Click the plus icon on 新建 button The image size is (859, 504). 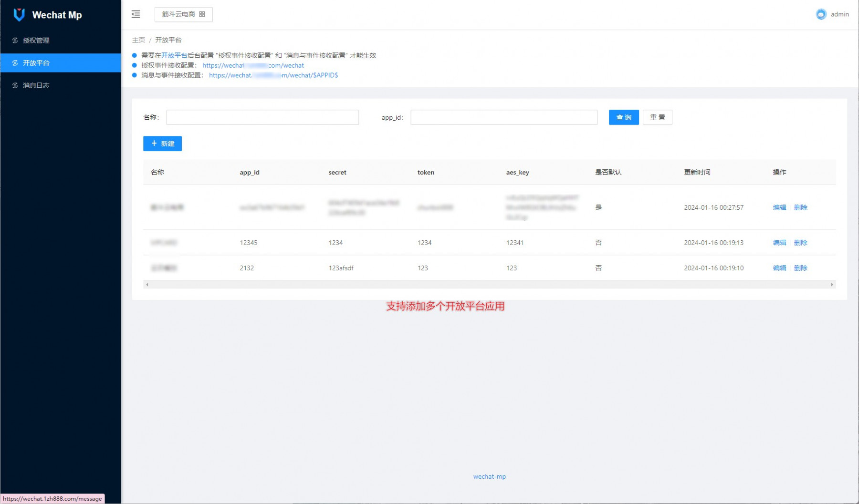154,143
